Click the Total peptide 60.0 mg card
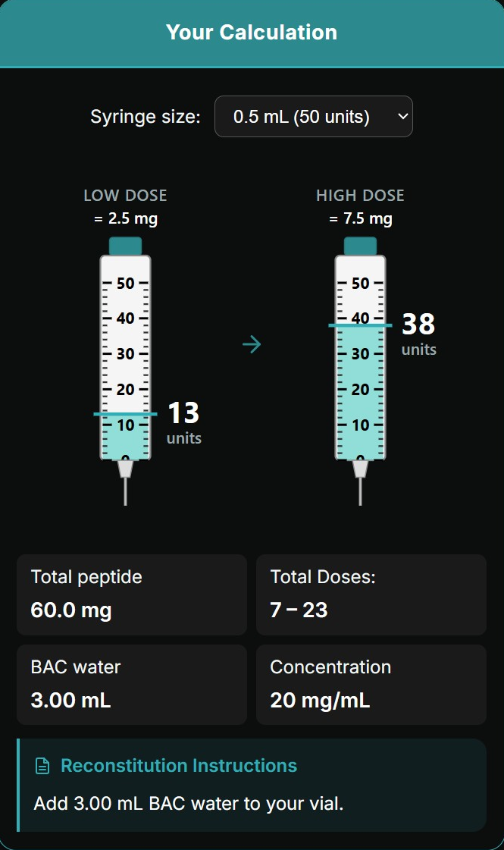 tap(131, 594)
